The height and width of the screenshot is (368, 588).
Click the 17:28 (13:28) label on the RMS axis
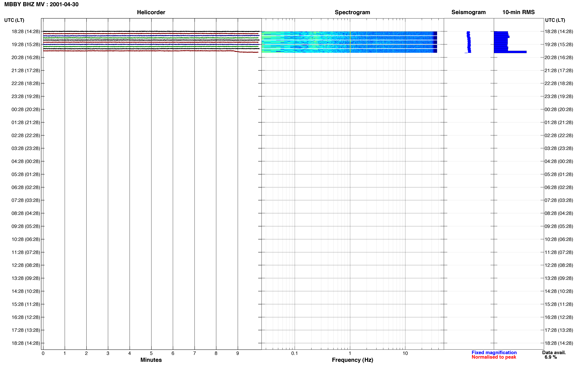coord(559,330)
